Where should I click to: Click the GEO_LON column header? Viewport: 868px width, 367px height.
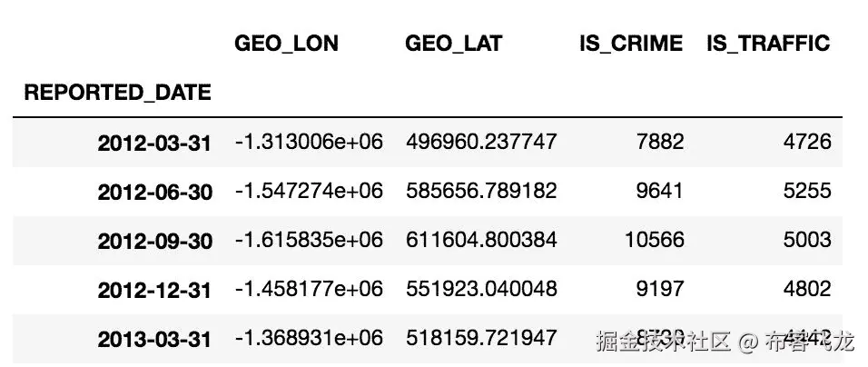[286, 44]
